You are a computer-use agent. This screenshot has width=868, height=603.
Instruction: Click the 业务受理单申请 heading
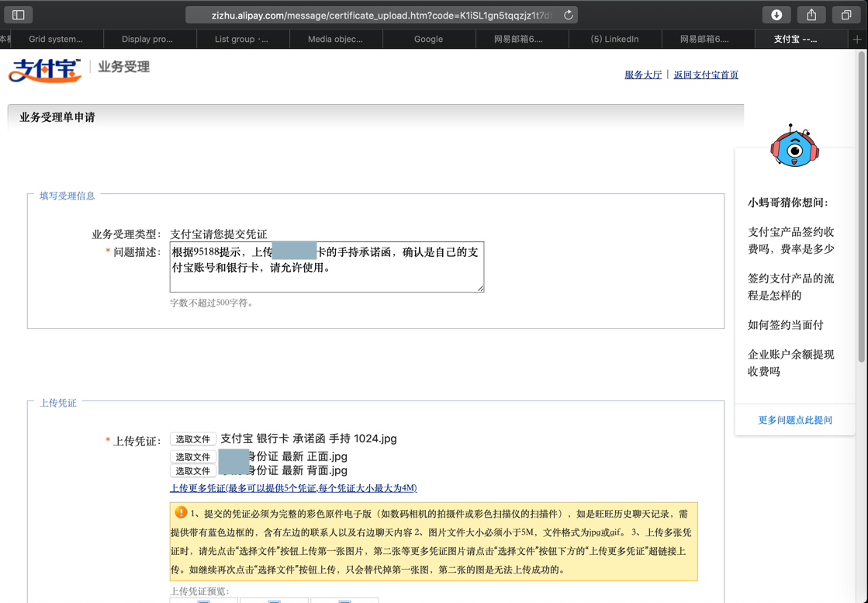(57, 117)
